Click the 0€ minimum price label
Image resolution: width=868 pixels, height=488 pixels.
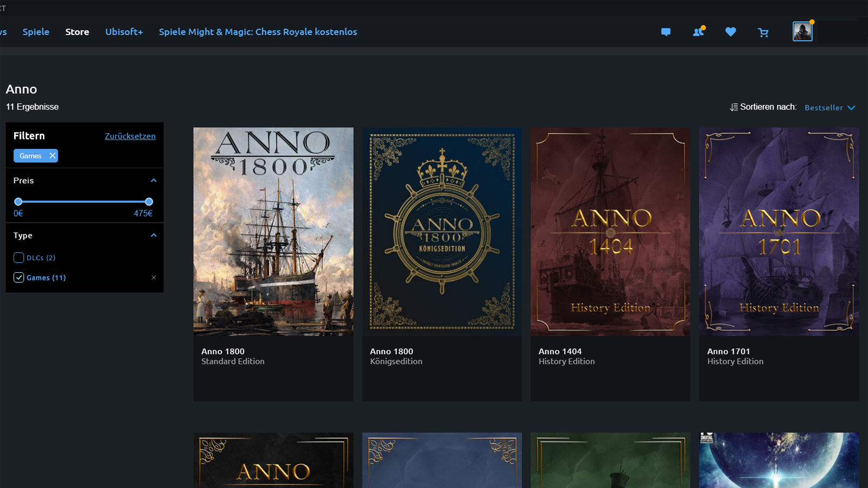[x=18, y=214]
